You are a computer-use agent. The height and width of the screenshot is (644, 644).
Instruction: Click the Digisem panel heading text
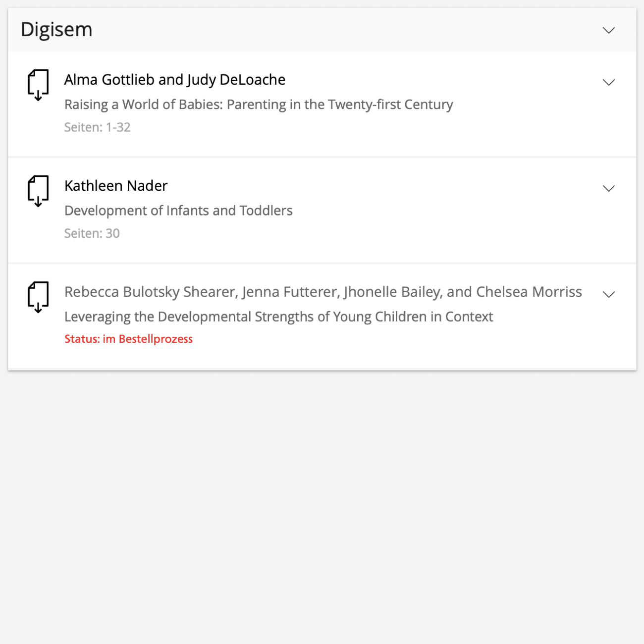pyautogui.click(x=56, y=30)
